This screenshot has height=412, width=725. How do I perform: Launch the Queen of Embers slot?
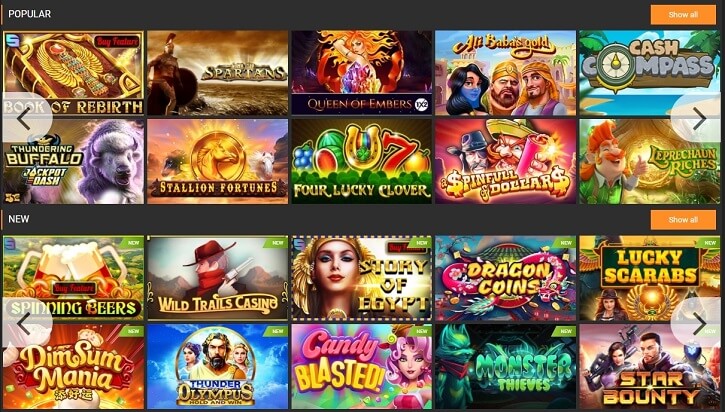(x=362, y=73)
